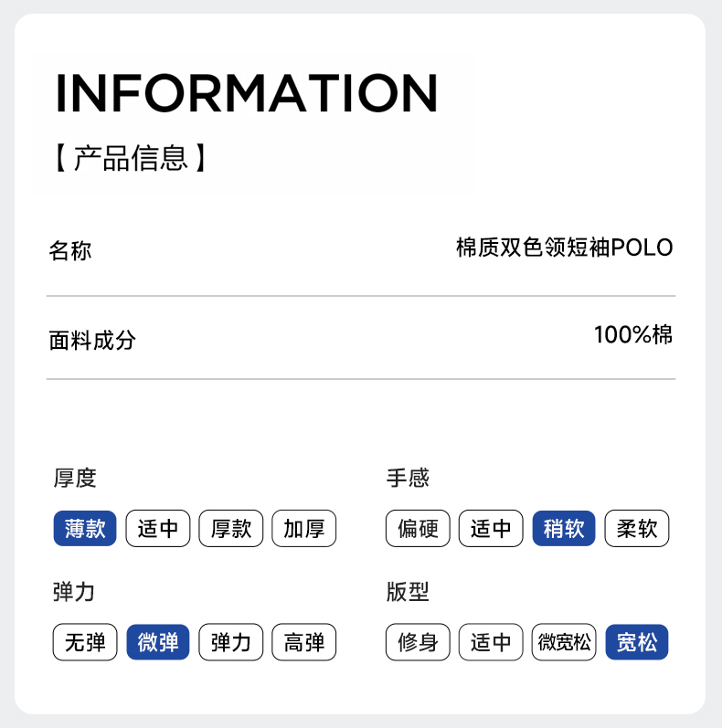Pick the 宽松 fit option
722x728 pixels.
(x=637, y=642)
